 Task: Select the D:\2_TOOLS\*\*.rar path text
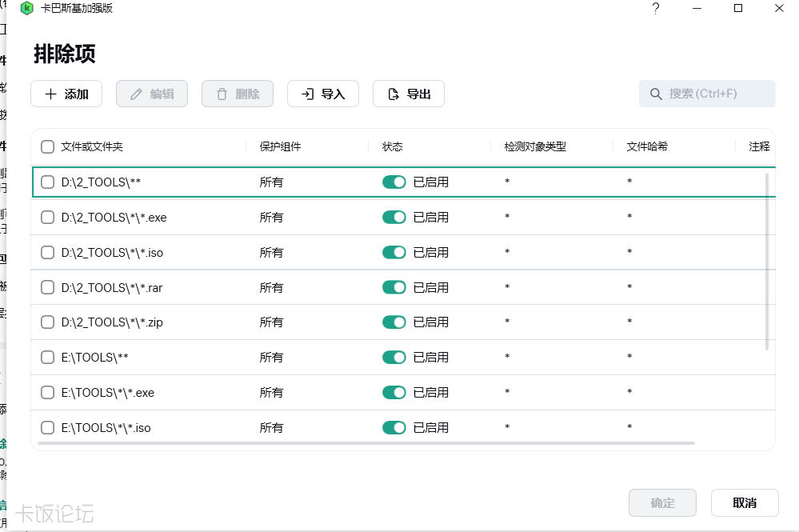[x=112, y=287]
